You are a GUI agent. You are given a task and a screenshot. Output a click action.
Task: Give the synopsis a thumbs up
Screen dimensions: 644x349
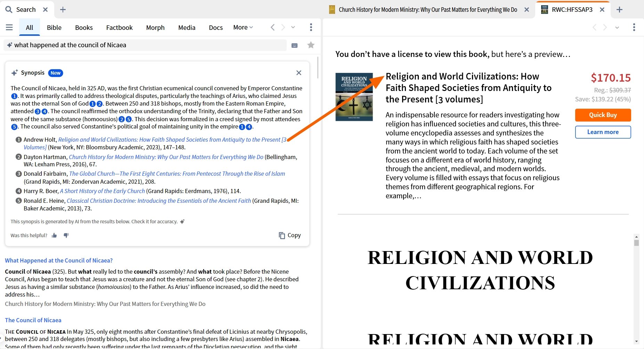54,235
